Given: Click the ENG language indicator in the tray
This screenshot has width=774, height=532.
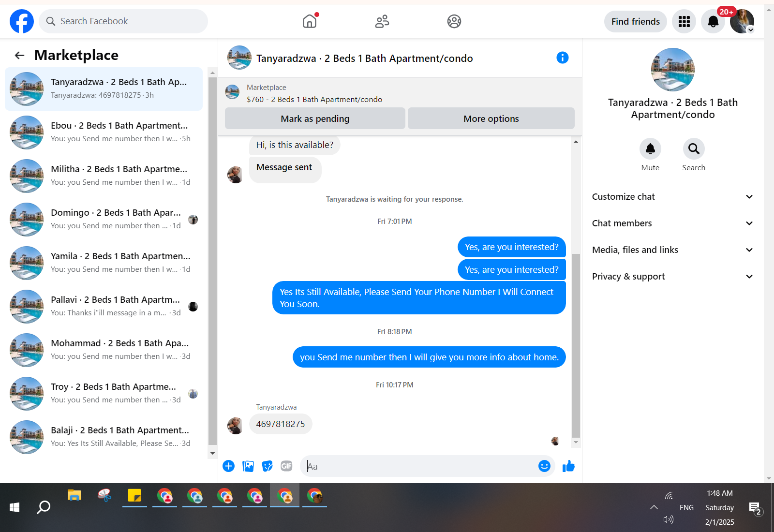Looking at the screenshot, I should [x=686, y=507].
